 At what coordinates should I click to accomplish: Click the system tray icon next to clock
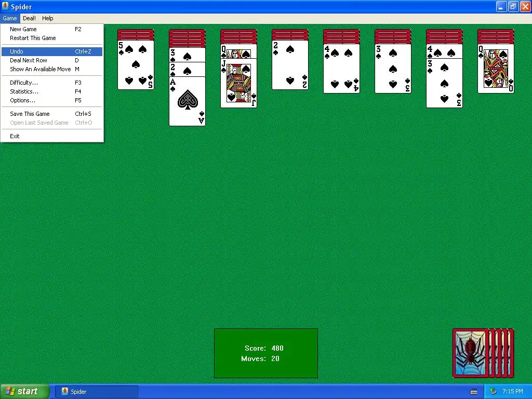(x=493, y=392)
